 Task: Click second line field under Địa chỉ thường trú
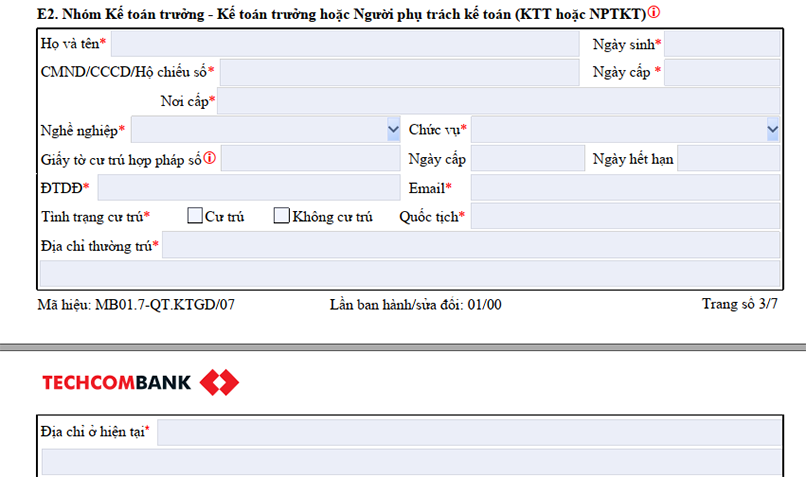click(x=410, y=273)
